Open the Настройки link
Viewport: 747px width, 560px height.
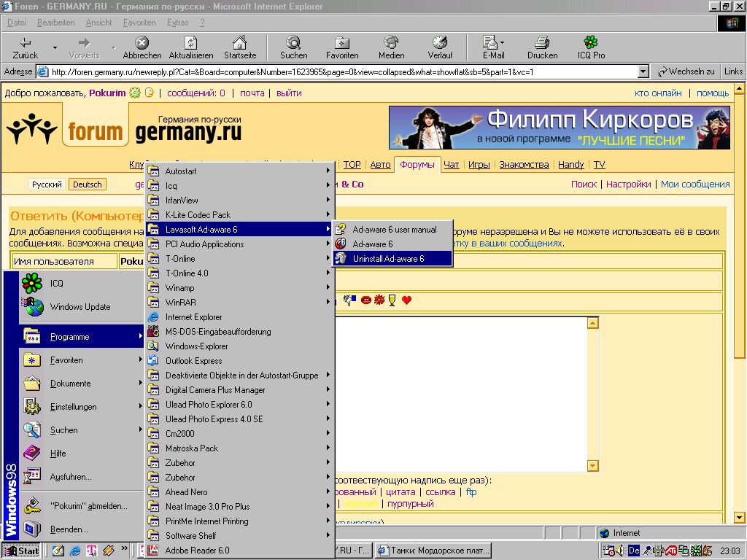[x=628, y=184]
